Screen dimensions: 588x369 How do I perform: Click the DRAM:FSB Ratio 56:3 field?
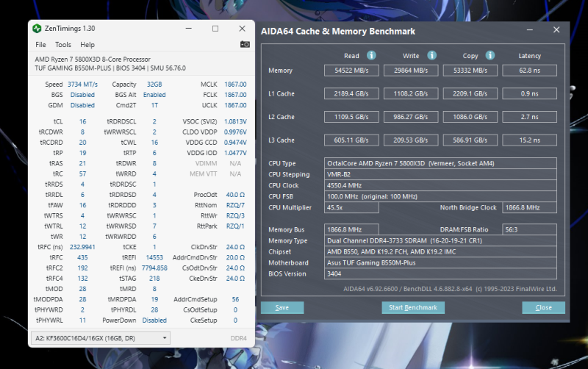point(529,229)
